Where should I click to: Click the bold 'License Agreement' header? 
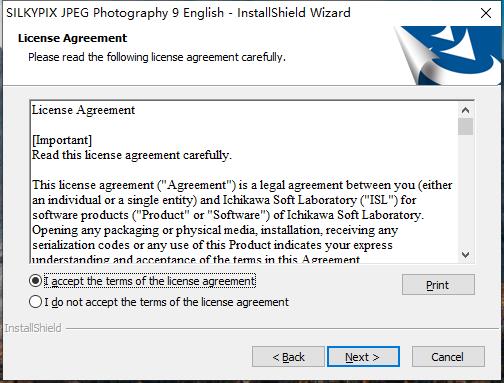pos(72,38)
